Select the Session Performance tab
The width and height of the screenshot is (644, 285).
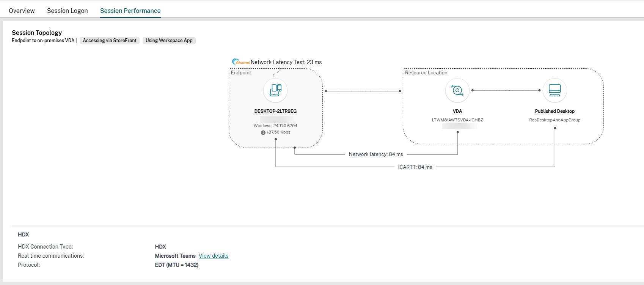pos(130,11)
